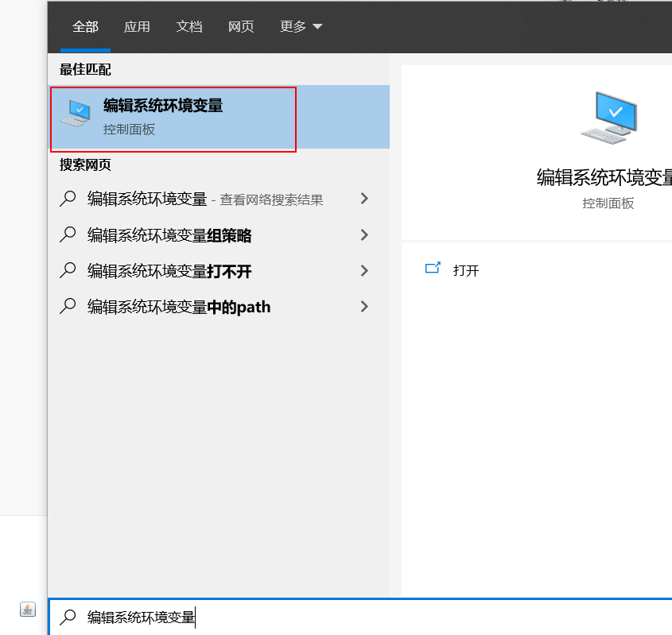Expand the chevron next to 编辑系统环境变量中的path
The image size is (672, 635).
pyautogui.click(x=364, y=306)
